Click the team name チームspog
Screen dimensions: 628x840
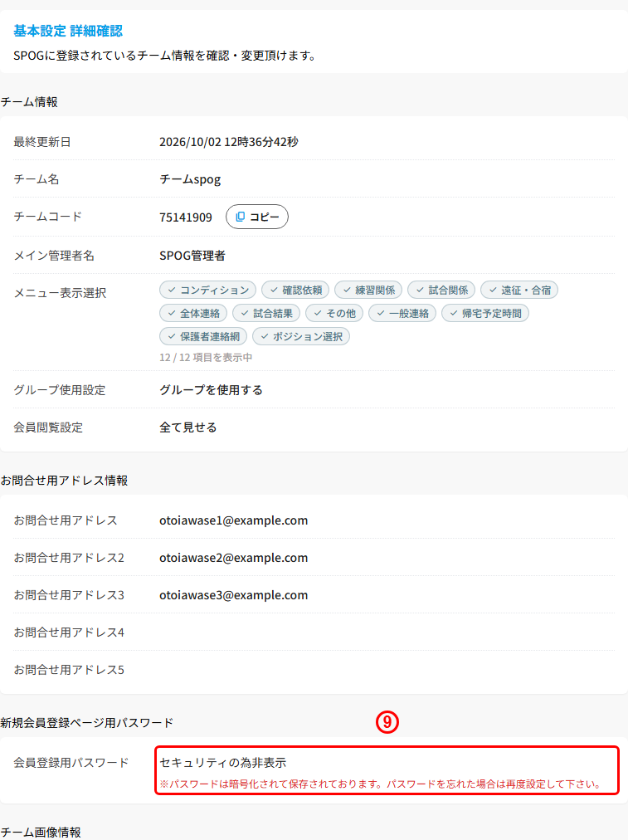(x=190, y=179)
